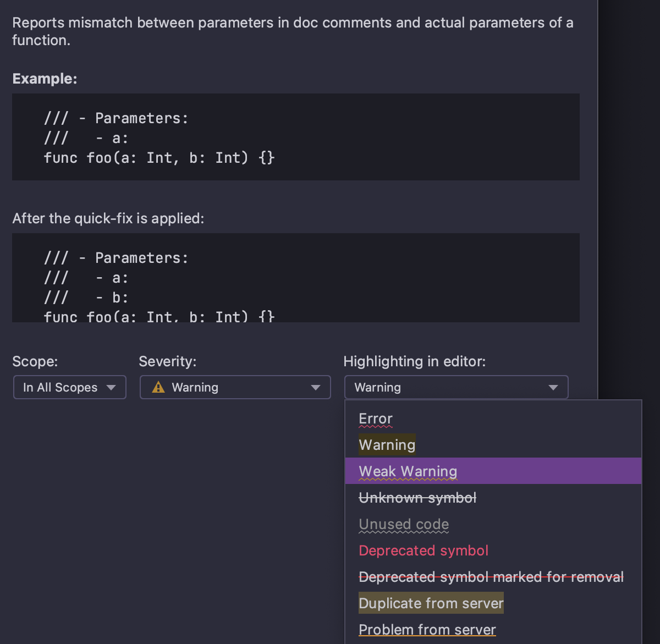This screenshot has height=644, width=660.
Task: Choose Problem from server option
Action: click(427, 629)
